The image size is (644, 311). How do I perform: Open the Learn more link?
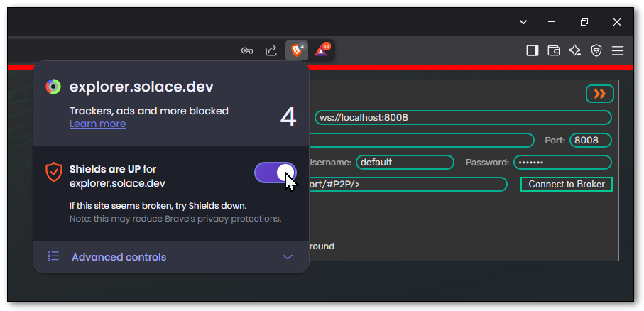[x=98, y=124]
